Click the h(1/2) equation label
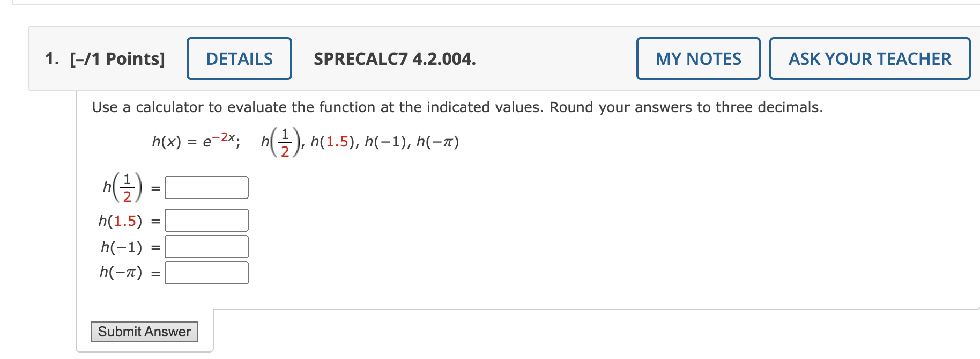The height and width of the screenshot is (359, 980). tap(122, 187)
